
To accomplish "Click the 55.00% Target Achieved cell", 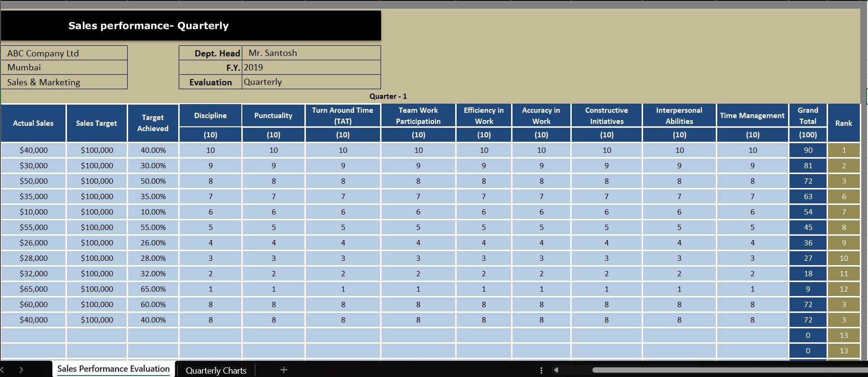I will [153, 228].
